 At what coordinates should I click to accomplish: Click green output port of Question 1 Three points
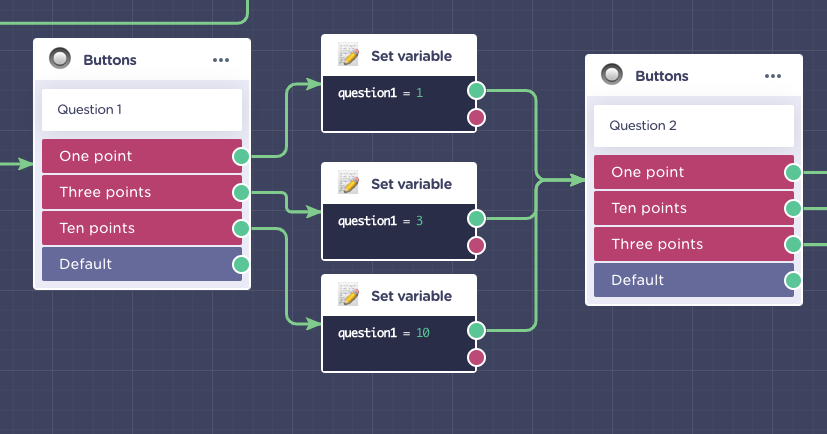pyautogui.click(x=241, y=192)
